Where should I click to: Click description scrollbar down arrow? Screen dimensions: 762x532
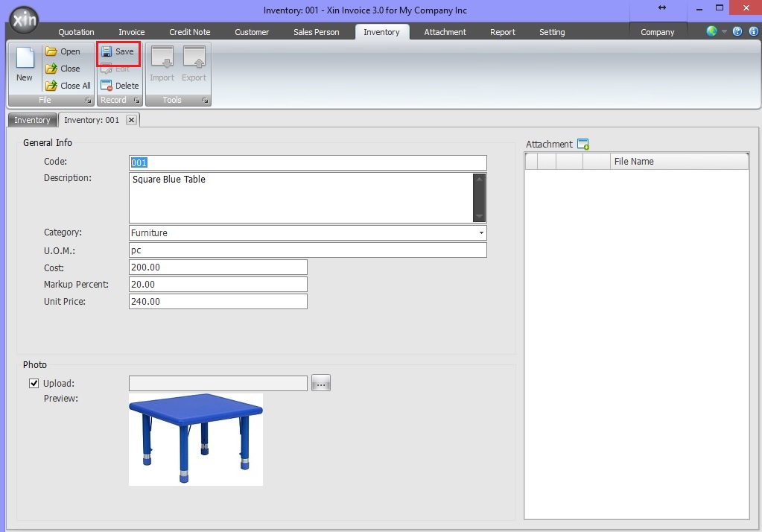coord(479,216)
